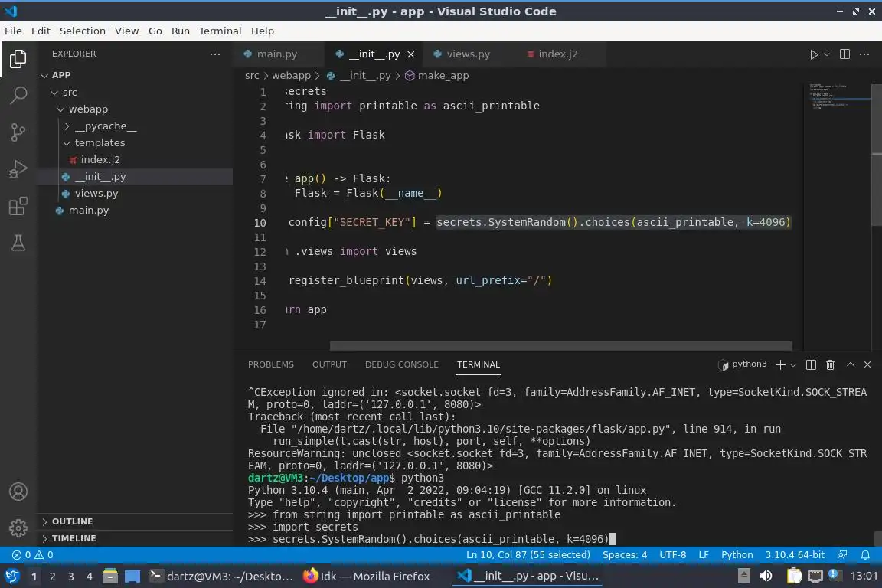Open the terminal window dartz@VM3 in taskbar

click(x=221, y=576)
